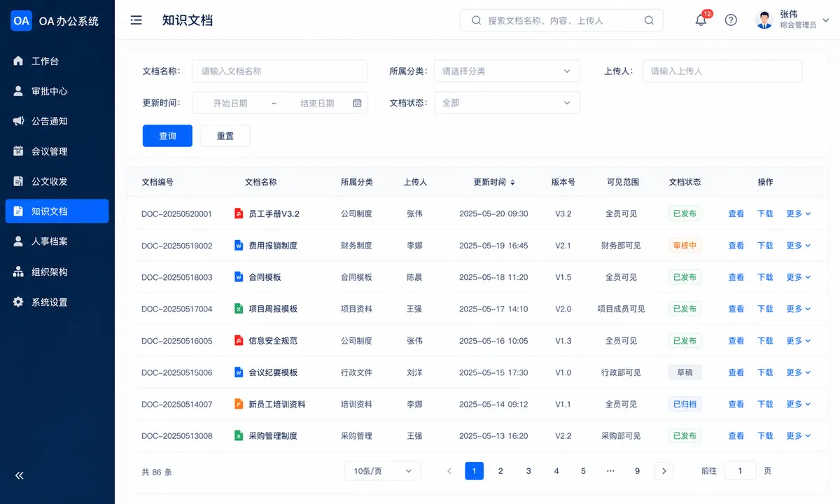Click 查看 for 会议纪要模板

(x=736, y=372)
